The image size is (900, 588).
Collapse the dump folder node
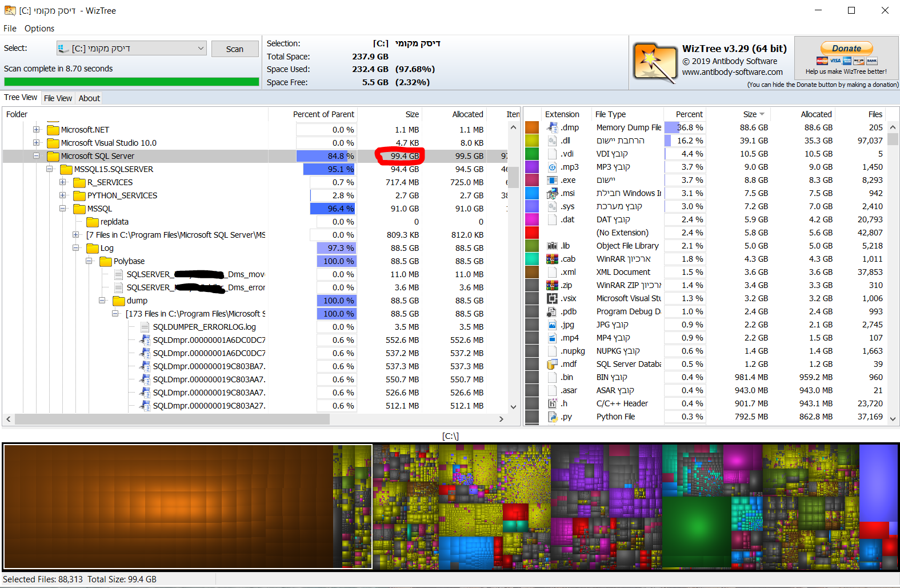coord(102,301)
